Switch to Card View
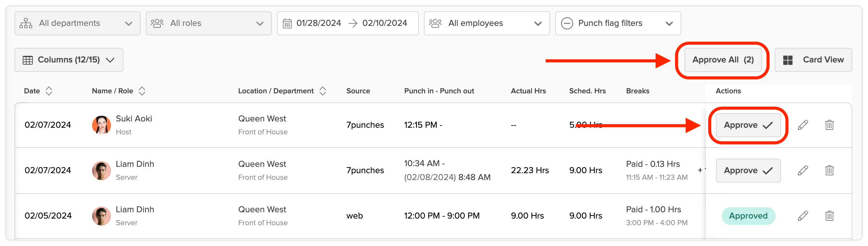This screenshot has height=246, width=868. pyautogui.click(x=813, y=60)
